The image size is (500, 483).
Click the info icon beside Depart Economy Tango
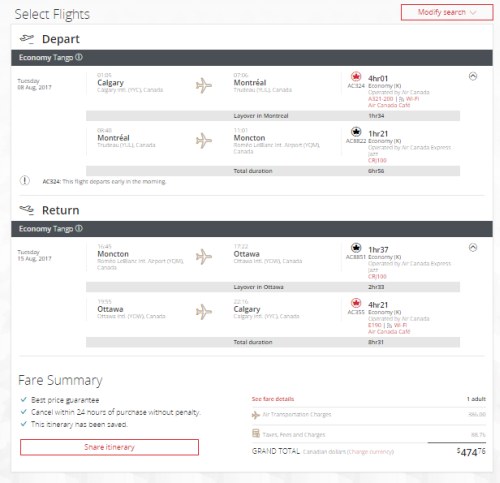[x=79, y=57]
